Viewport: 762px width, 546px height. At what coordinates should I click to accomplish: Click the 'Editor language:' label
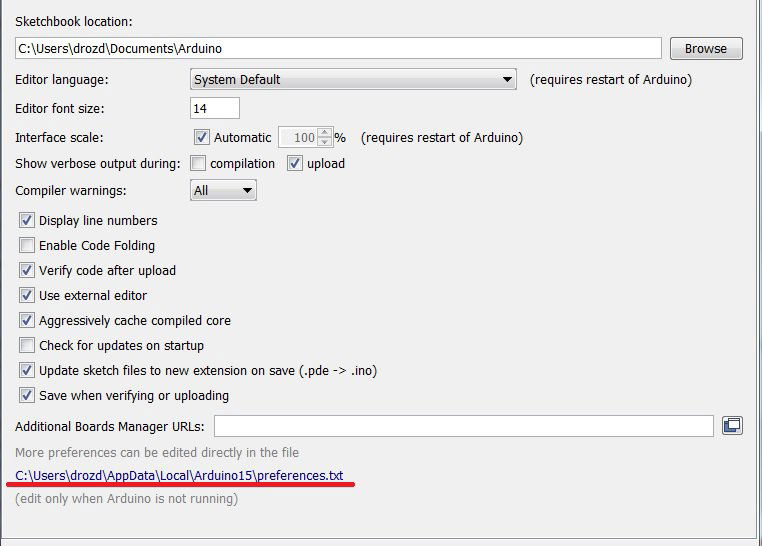click(62, 80)
